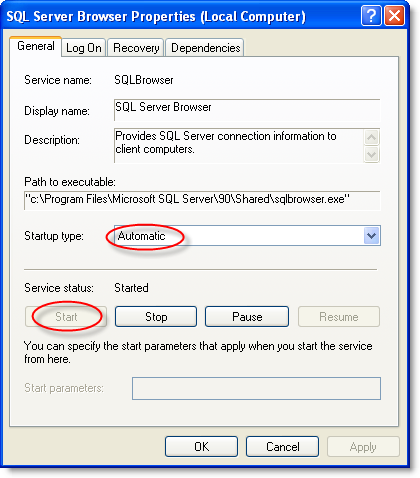
Task: Open the Startup type dropdown arrow
Action: [372, 236]
